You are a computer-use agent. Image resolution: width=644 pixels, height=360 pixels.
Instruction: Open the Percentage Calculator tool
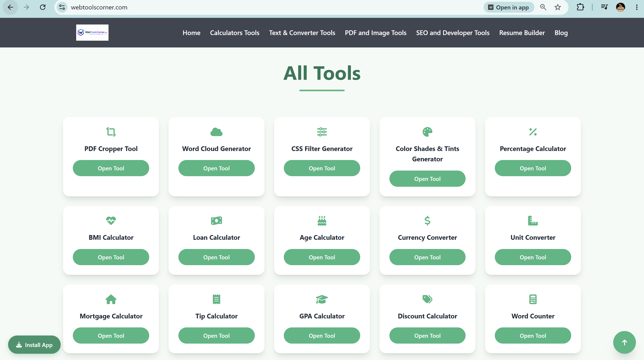click(x=533, y=168)
